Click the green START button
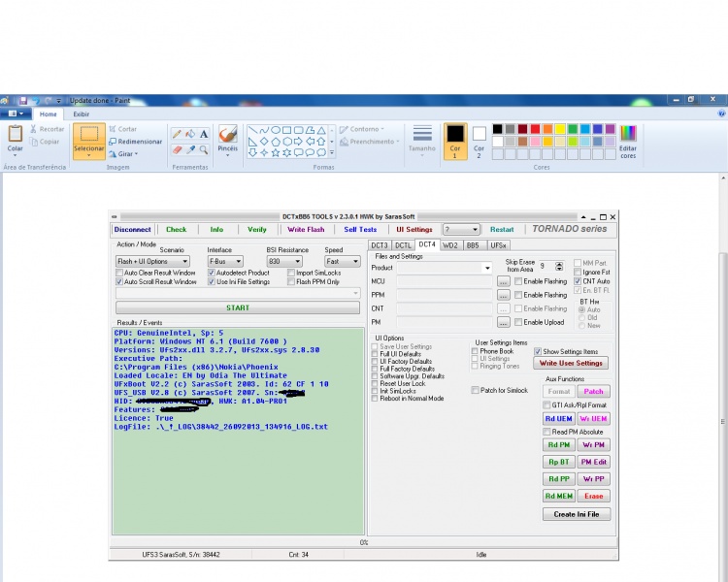The image size is (728, 582). [238, 307]
